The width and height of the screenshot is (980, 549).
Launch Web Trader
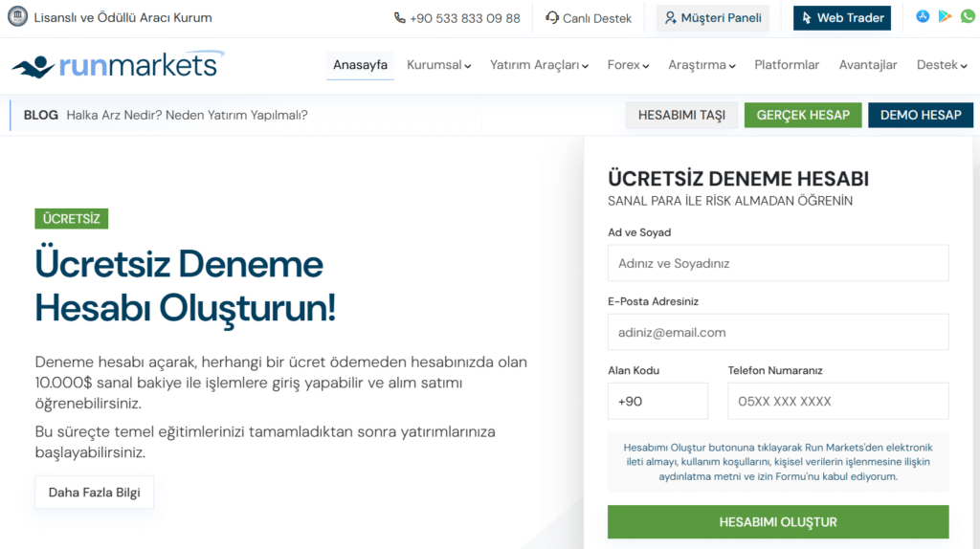(841, 18)
